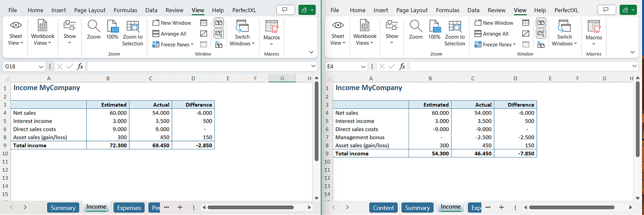Select Summary sheet tab in left window
The height and width of the screenshot is (215, 644).
[x=63, y=208]
